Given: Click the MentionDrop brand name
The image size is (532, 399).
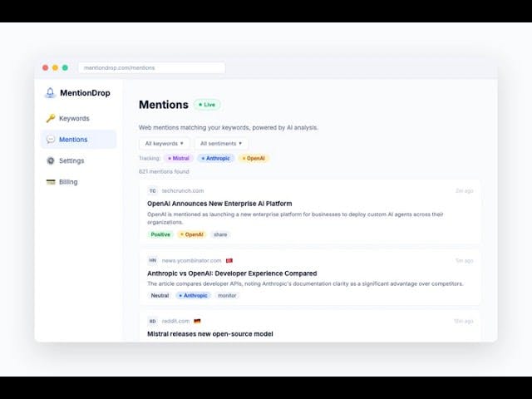Looking at the screenshot, I should click(85, 93).
